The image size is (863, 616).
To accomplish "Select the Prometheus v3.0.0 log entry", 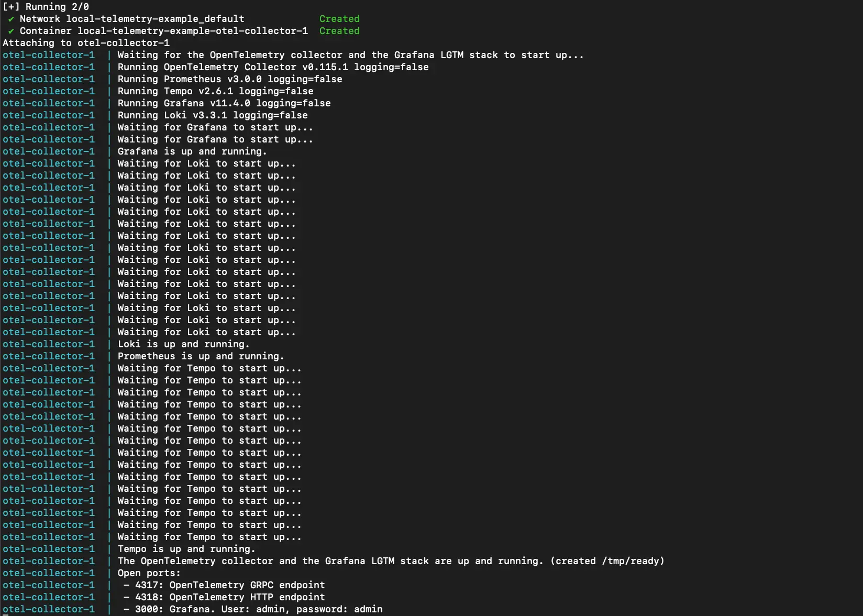I will 230,79.
